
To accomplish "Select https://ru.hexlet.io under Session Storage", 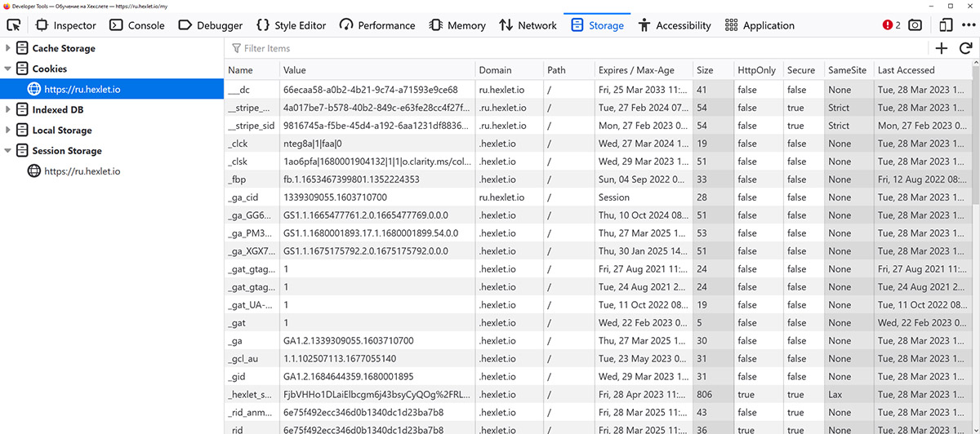I will [x=82, y=171].
